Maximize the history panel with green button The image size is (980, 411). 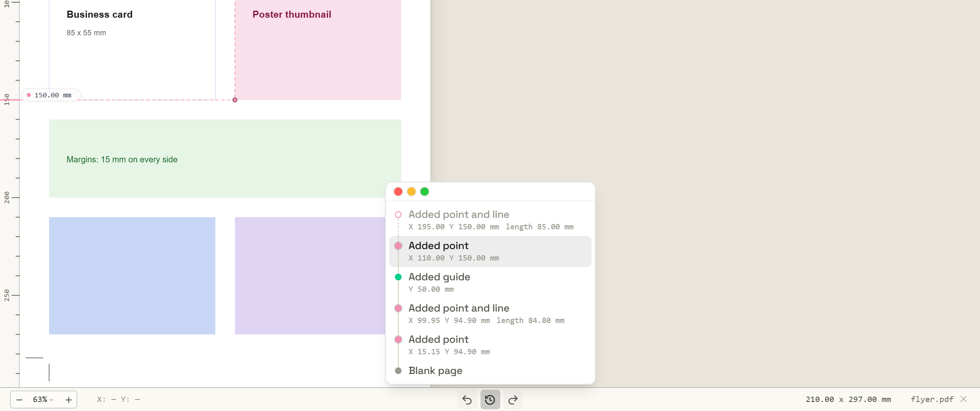point(425,192)
